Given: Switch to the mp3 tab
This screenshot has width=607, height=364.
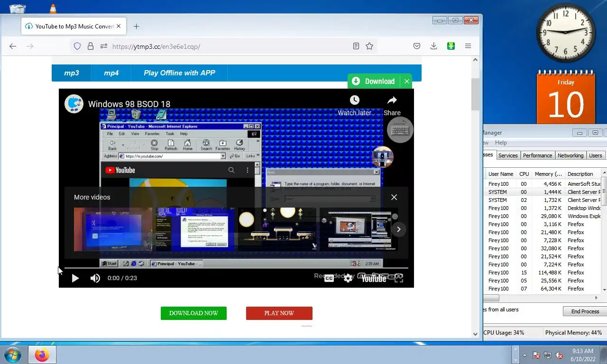Looking at the screenshot, I should [72, 73].
